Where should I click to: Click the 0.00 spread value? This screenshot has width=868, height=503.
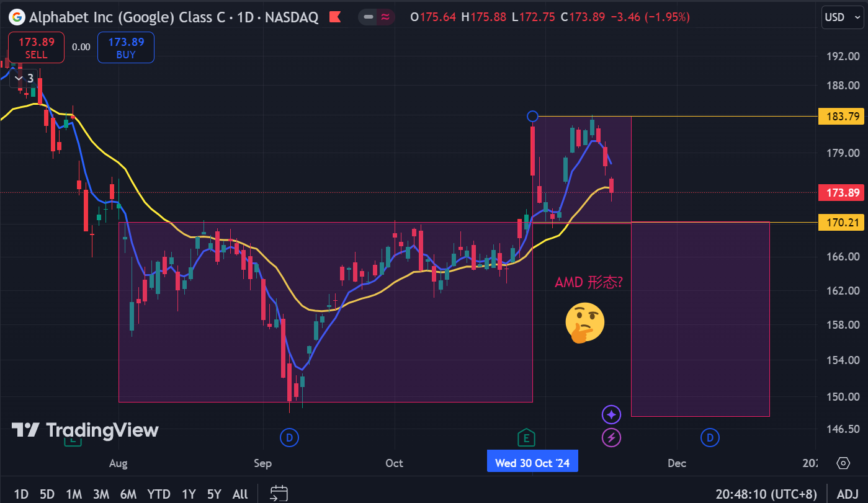coord(81,47)
